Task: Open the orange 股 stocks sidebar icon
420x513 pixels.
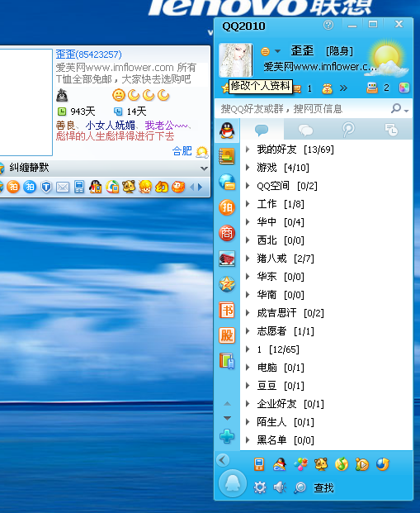Action: [227, 335]
